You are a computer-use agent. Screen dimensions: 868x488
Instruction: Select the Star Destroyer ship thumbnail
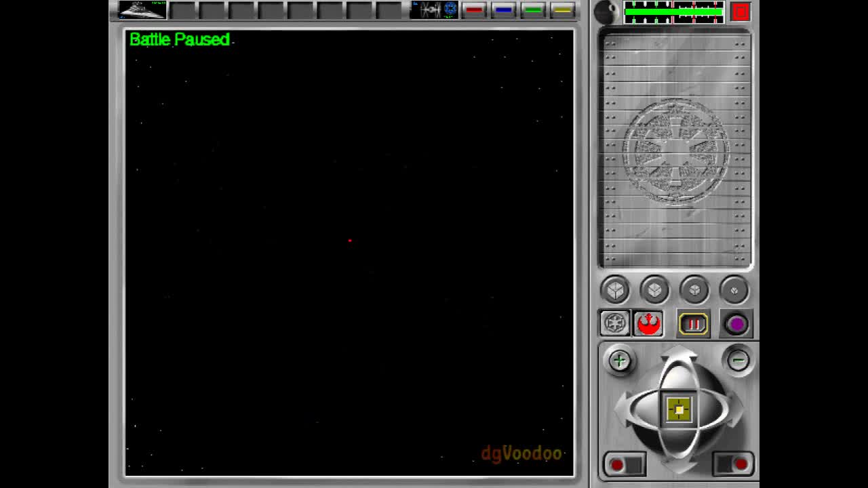pos(141,9)
